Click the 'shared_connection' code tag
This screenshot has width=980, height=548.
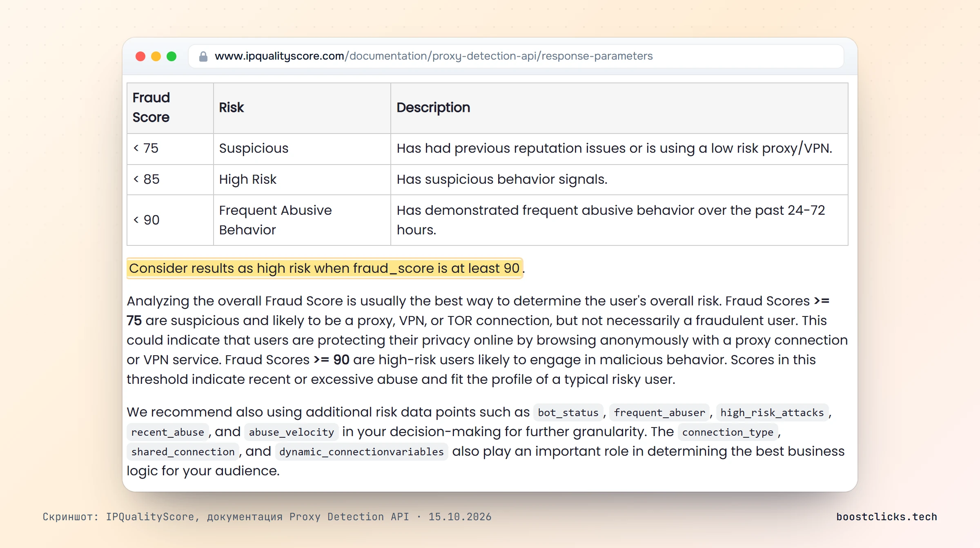(x=183, y=452)
